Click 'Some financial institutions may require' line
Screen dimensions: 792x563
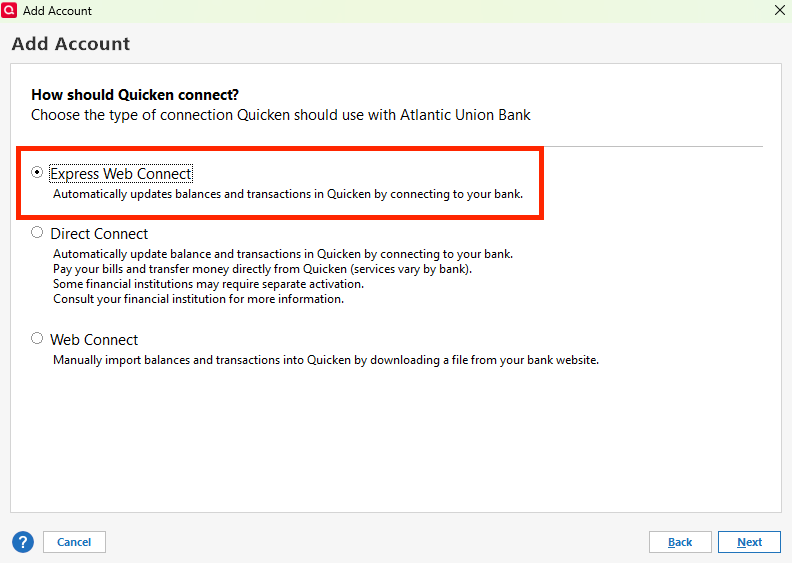pos(208,284)
